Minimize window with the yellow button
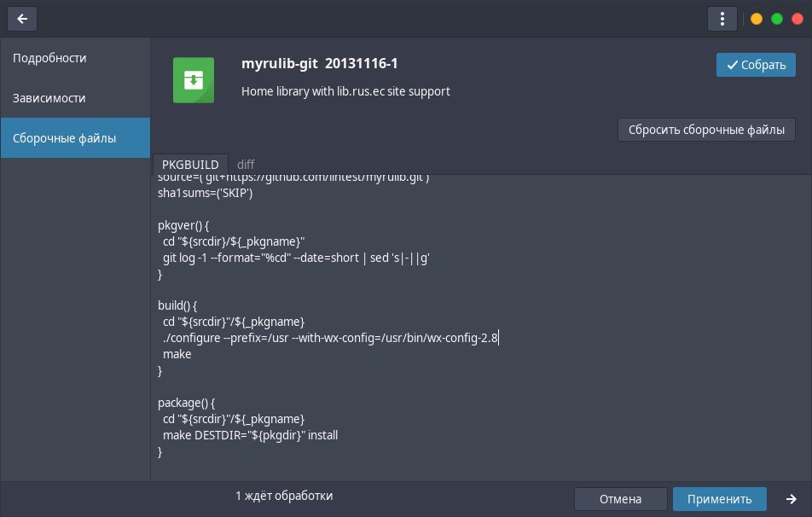812x517 pixels. pyautogui.click(x=756, y=19)
